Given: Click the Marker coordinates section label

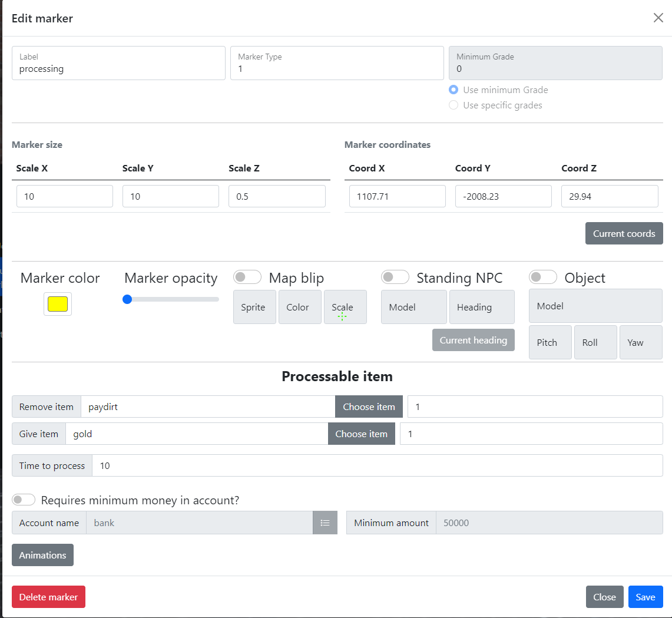Looking at the screenshot, I should click(x=388, y=144).
